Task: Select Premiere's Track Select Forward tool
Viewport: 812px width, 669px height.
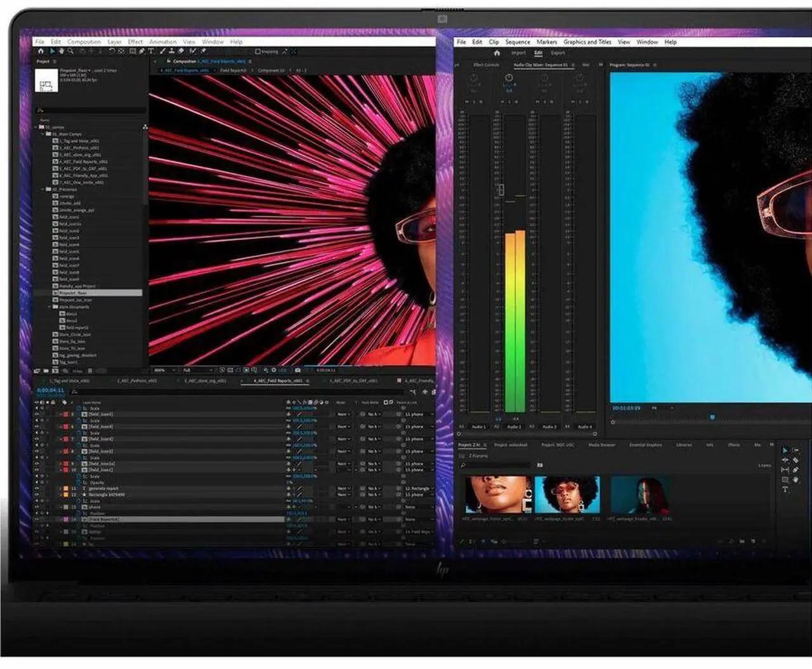Action: click(796, 450)
